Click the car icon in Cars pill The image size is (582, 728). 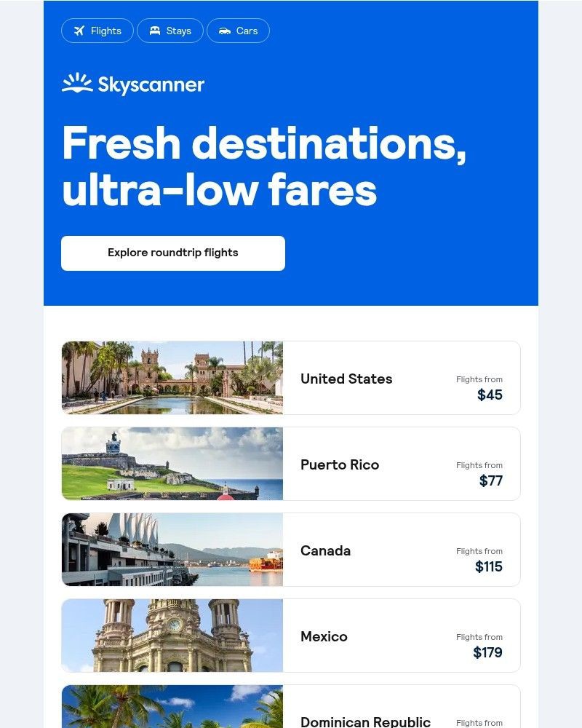pyautogui.click(x=225, y=31)
